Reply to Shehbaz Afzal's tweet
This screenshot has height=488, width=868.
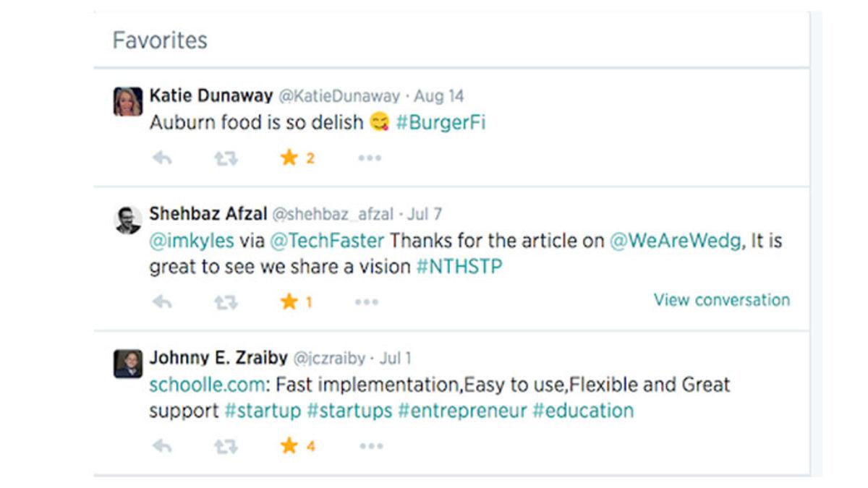(162, 302)
